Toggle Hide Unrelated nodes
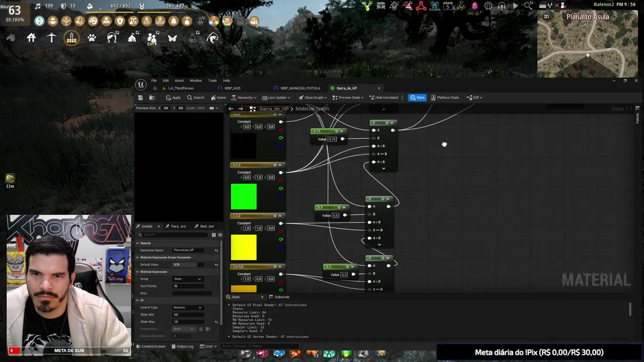The width and height of the screenshot is (644, 362). click(x=384, y=98)
